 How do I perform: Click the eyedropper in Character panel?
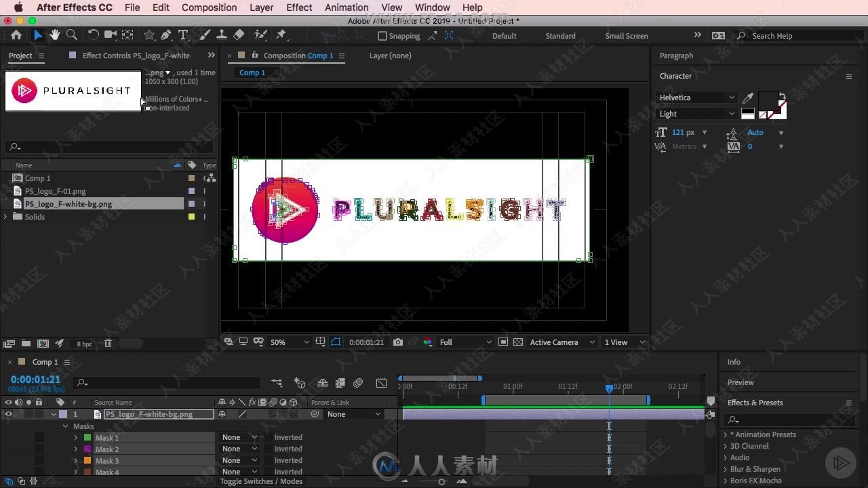point(748,98)
